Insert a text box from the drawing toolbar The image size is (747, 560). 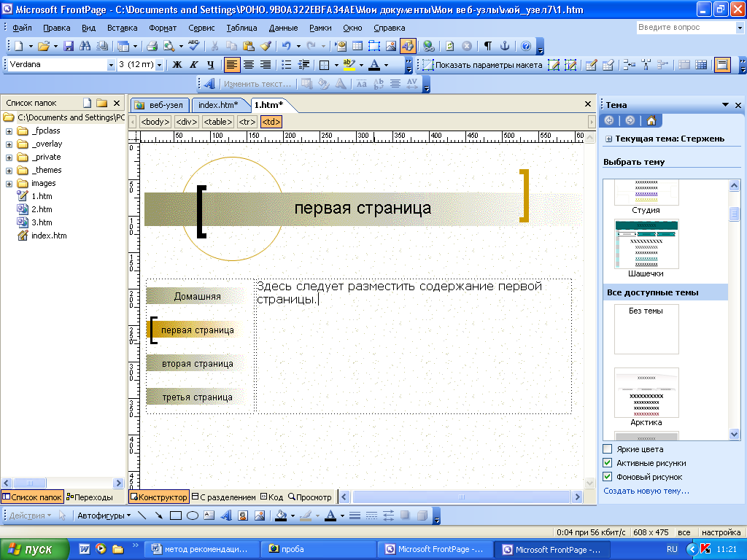pyautogui.click(x=209, y=516)
